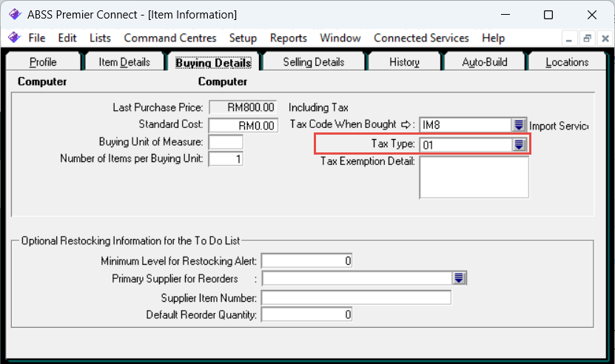Image resolution: width=615 pixels, height=364 pixels.
Task: Expand the Tax Type dropdown list
Action: pyautogui.click(x=519, y=145)
